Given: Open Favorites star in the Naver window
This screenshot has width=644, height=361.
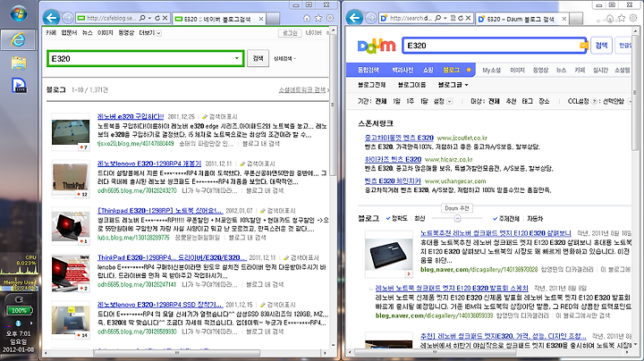Looking at the screenshot, I should (x=318, y=18).
